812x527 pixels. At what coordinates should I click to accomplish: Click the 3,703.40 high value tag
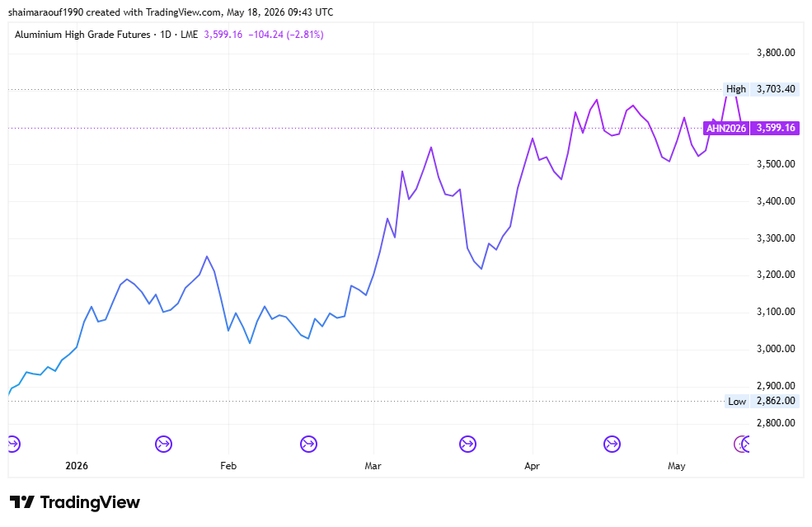[775, 89]
